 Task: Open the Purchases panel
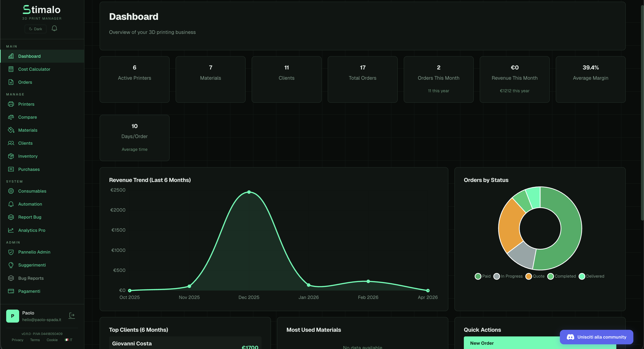[29, 169]
